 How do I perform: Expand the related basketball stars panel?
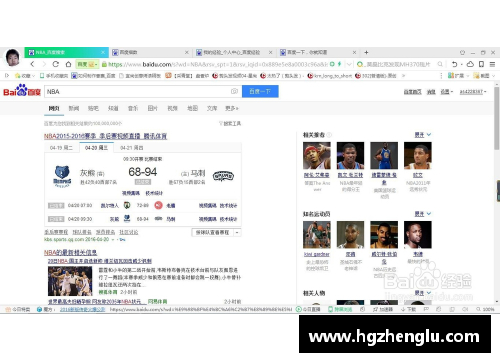[x=423, y=135]
